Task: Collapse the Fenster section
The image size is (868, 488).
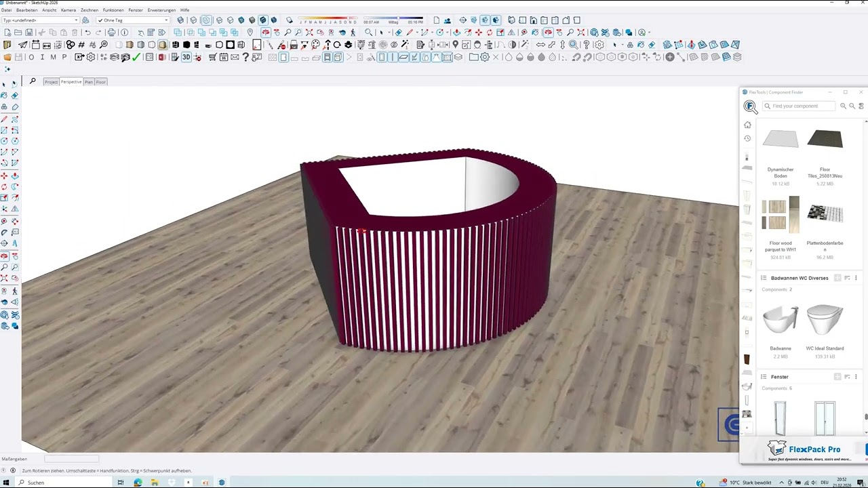Action: pyautogui.click(x=764, y=377)
